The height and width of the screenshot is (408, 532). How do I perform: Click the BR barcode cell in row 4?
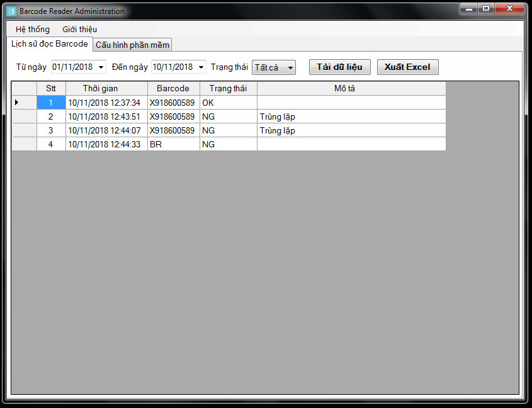[173, 144]
